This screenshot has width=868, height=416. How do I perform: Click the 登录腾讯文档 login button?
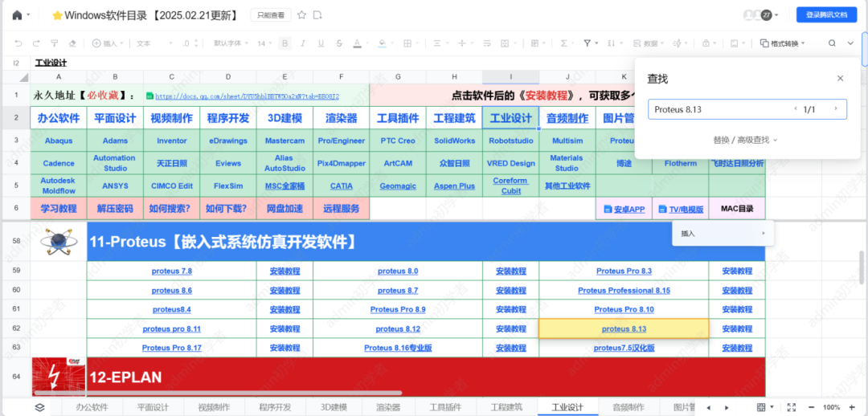click(826, 15)
